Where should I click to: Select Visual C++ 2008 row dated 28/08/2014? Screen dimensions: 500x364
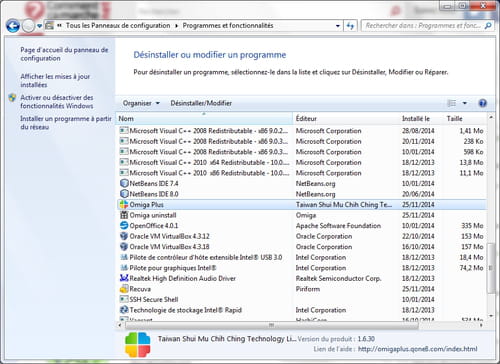click(x=302, y=131)
